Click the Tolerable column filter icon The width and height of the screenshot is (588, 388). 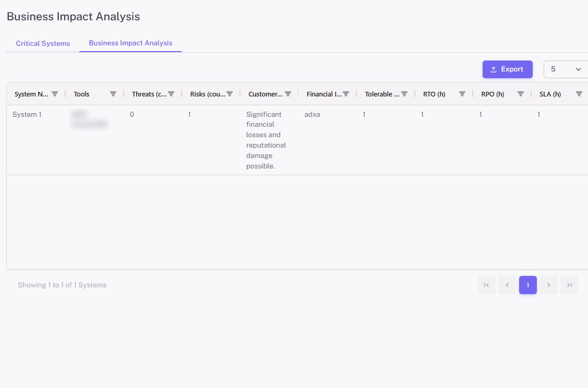[x=404, y=94]
